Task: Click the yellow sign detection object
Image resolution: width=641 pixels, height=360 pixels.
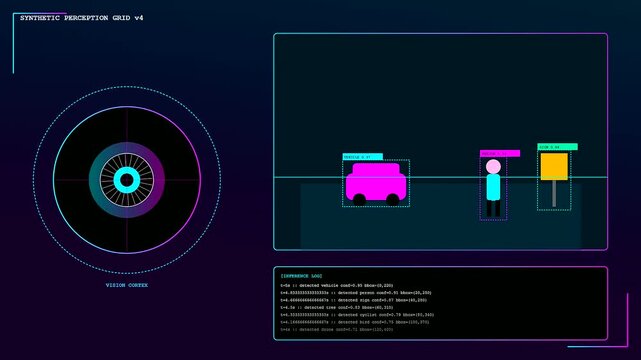Action: [554, 180]
